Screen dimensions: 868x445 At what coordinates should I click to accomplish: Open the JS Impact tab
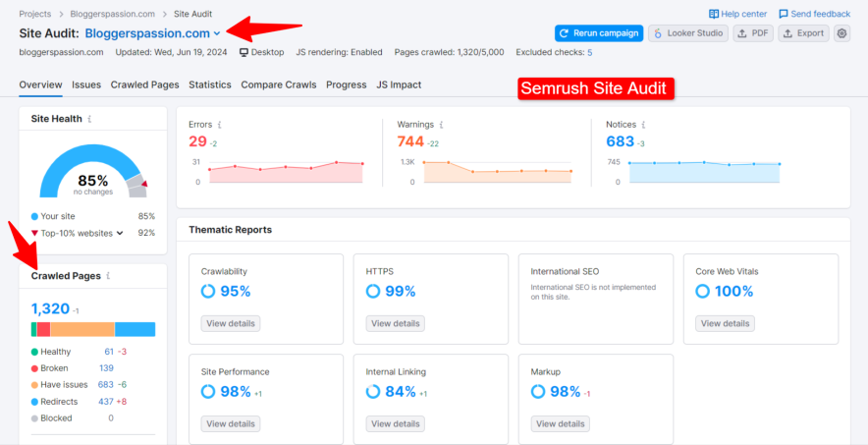tap(399, 84)
